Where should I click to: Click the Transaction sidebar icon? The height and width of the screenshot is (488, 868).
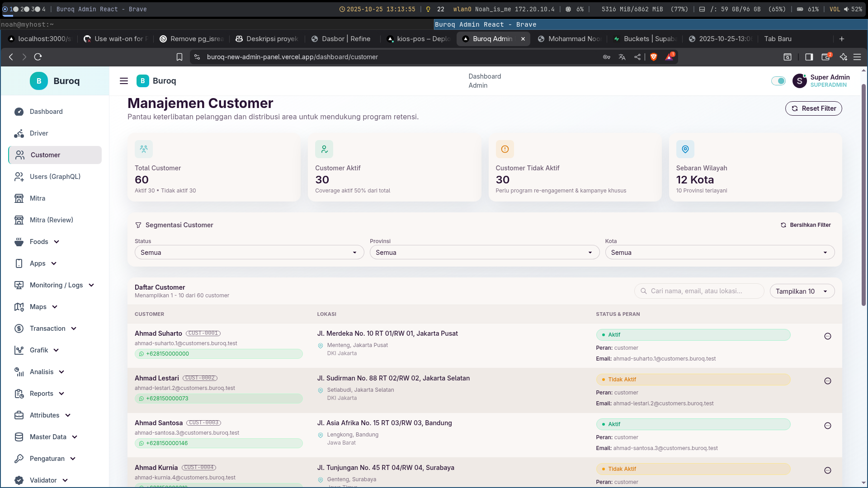[x=19, y=328]
